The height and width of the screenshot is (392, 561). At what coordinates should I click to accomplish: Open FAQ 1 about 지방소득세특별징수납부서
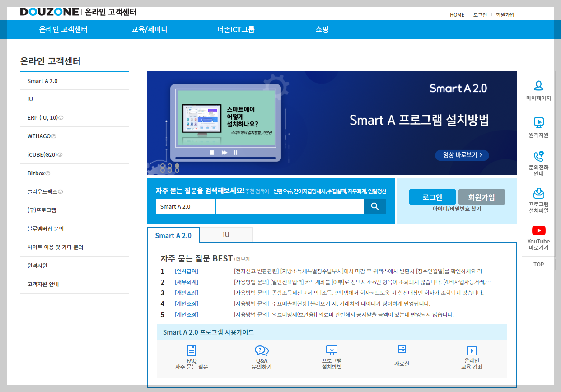click(360, 271)
